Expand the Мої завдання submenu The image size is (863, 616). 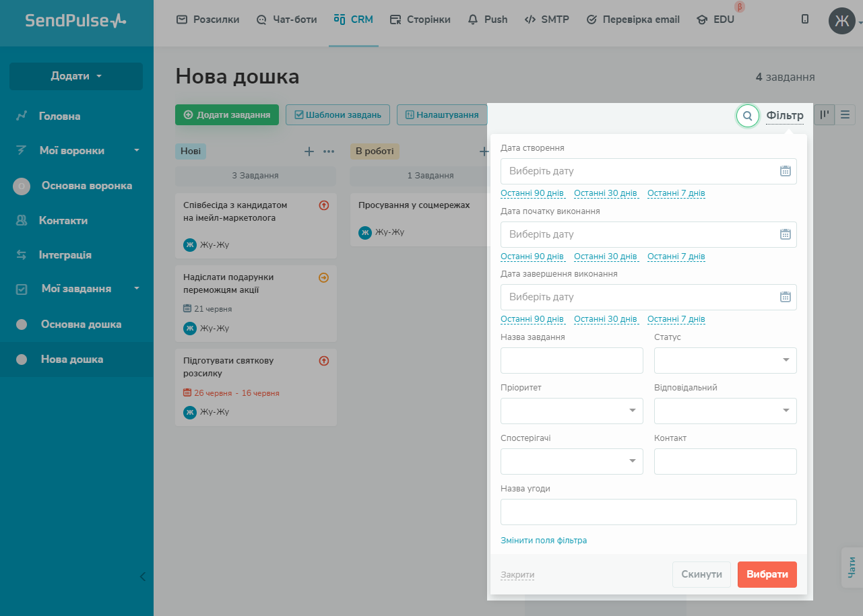point(137,289)
